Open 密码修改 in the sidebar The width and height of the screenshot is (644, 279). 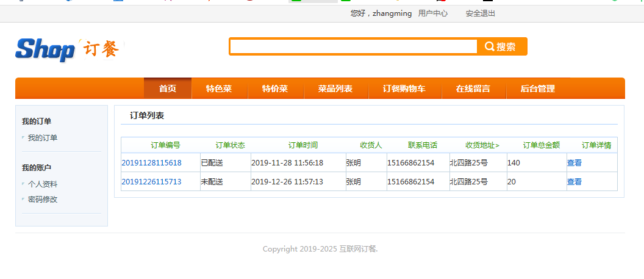tap(43, 200)
